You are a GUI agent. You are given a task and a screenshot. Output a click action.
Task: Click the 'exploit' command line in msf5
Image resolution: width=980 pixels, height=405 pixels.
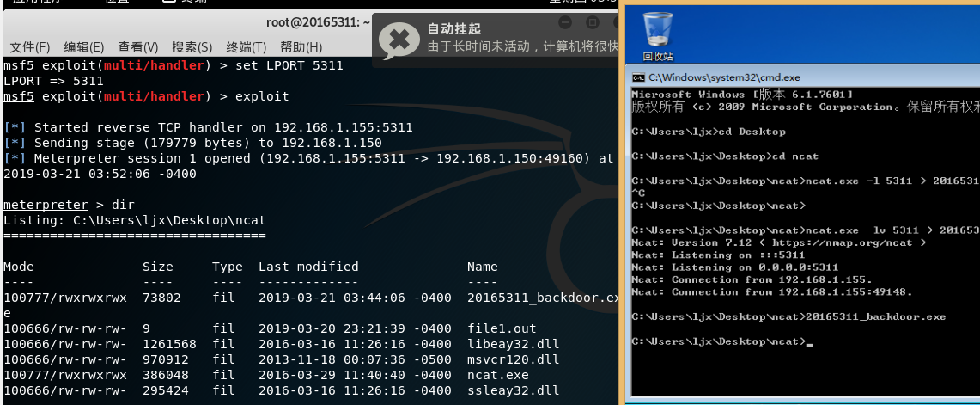point(146,96)
